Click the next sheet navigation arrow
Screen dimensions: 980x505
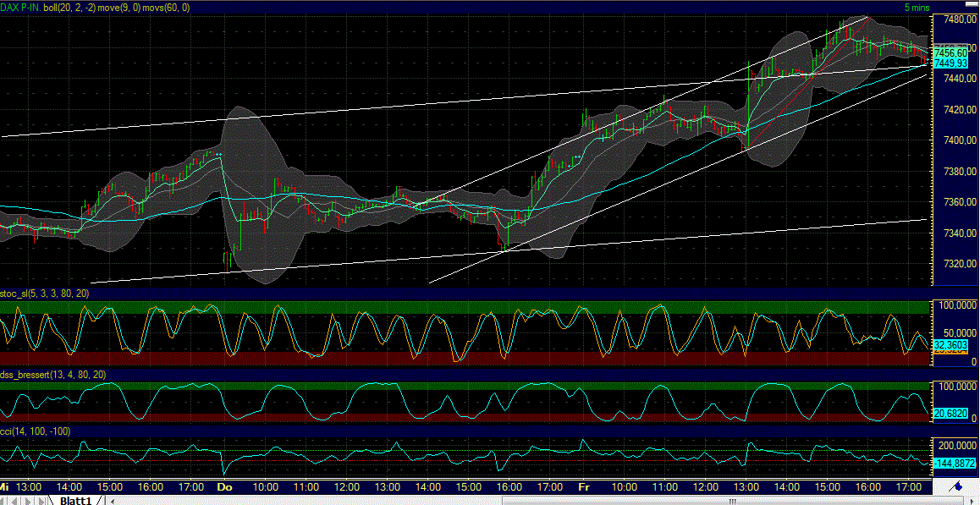(28, 501)
